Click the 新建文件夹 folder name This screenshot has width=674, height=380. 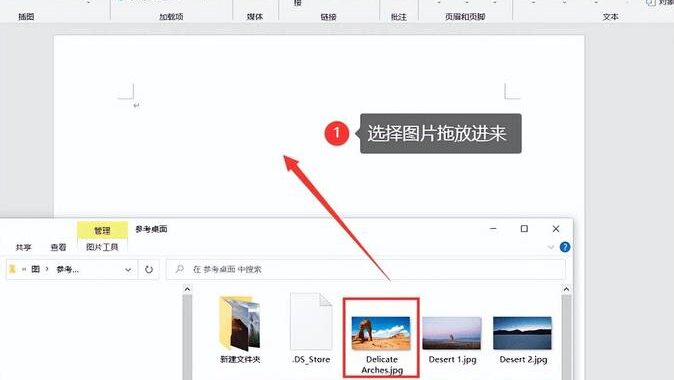[240, 359]
